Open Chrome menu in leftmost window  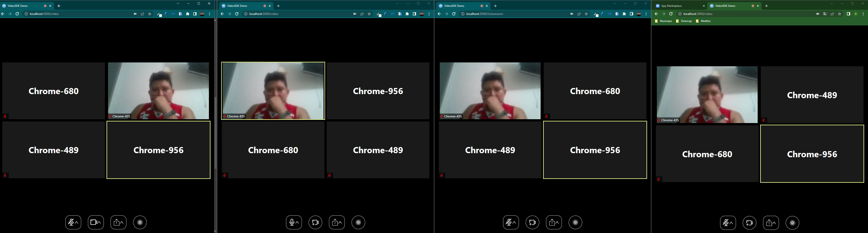point(210,14)
